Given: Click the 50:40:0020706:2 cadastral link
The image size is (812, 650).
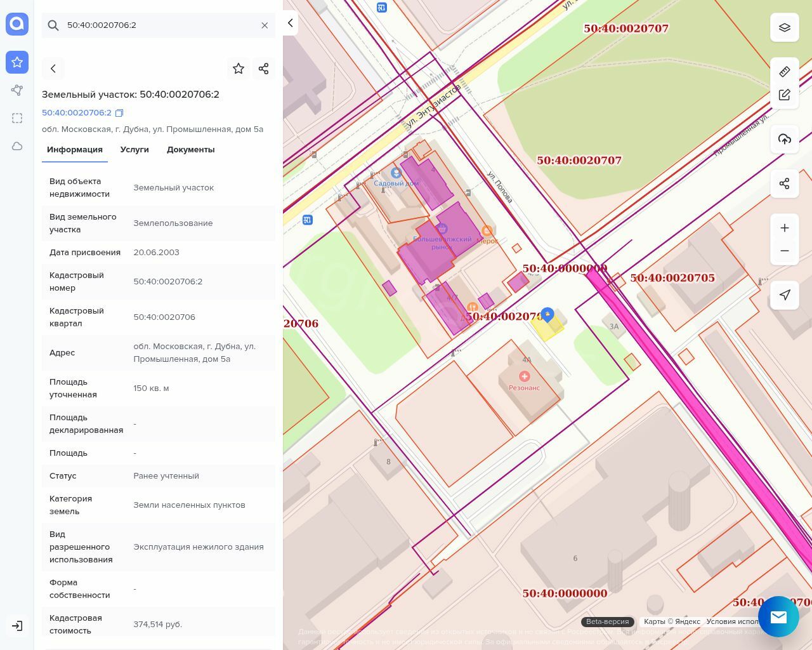Looking at the screenshot, I should coord(77,113).
